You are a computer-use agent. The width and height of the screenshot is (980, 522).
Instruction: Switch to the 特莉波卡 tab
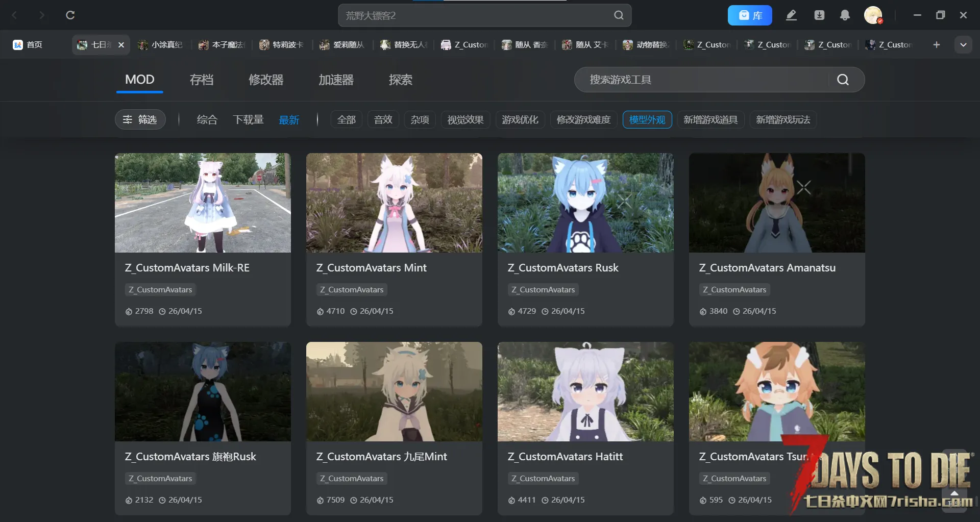coord(282,45)
